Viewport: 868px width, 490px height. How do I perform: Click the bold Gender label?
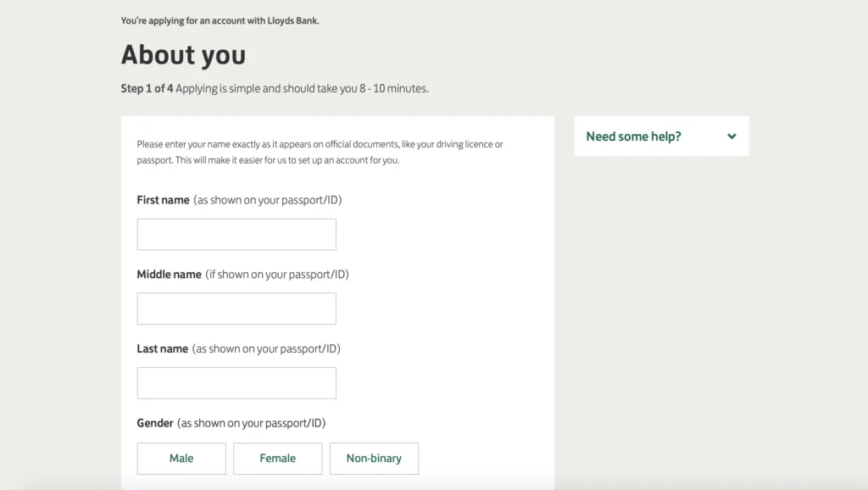155,423
